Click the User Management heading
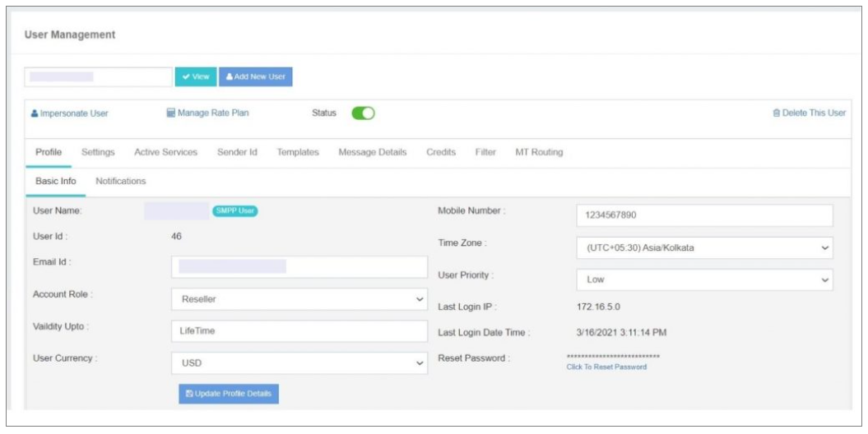The height and width of the screenshot is (434, 868). (x=70, y=35)
